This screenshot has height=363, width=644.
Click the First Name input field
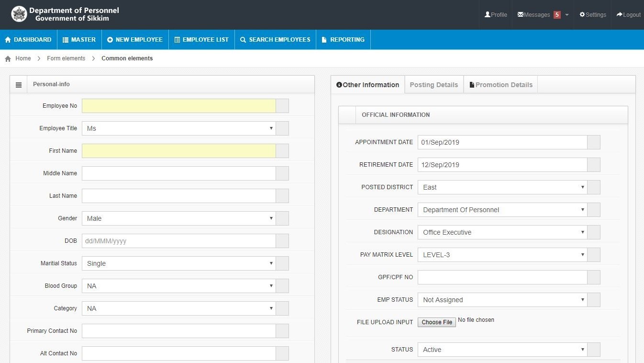179,151
